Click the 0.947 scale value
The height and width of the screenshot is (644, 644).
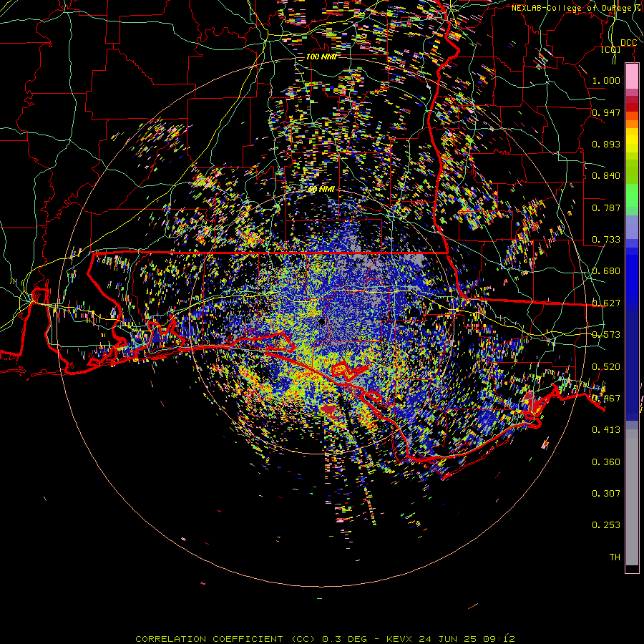point(606,112)
